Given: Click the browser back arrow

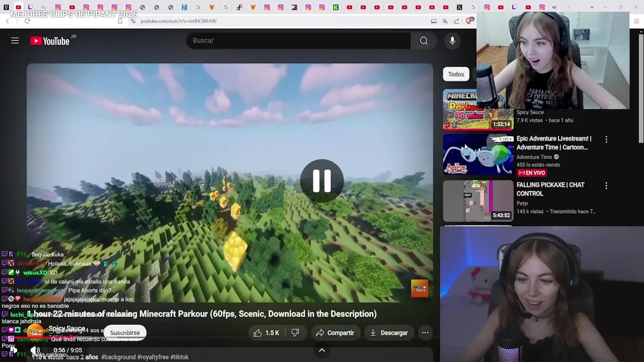Looking at the screenshot, I should 8,21.
